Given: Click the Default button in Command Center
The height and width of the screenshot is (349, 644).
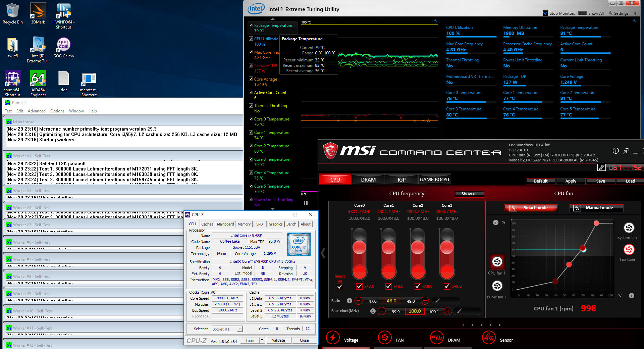Looking at the screenshot, I should point(540,181).
